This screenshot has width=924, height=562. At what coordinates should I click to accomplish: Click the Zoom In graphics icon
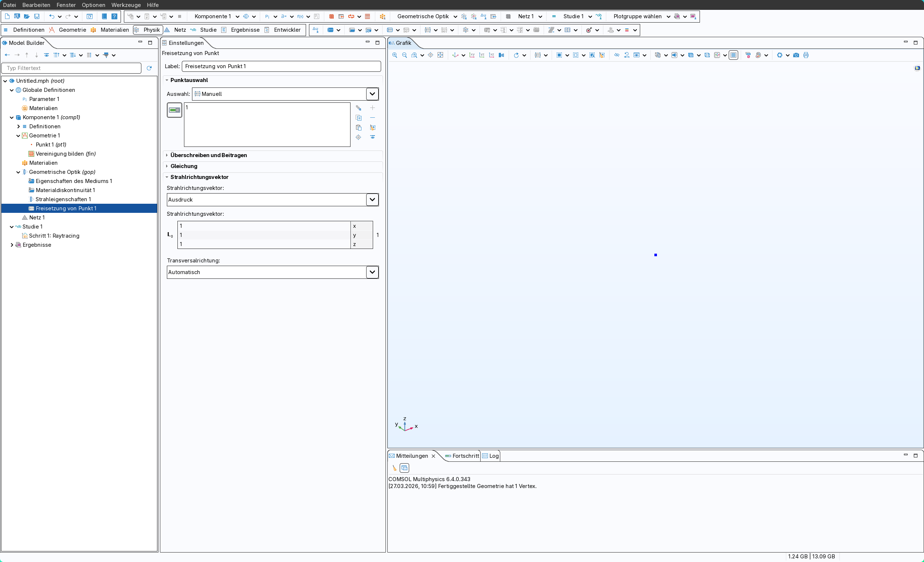(x=395, y=55)
